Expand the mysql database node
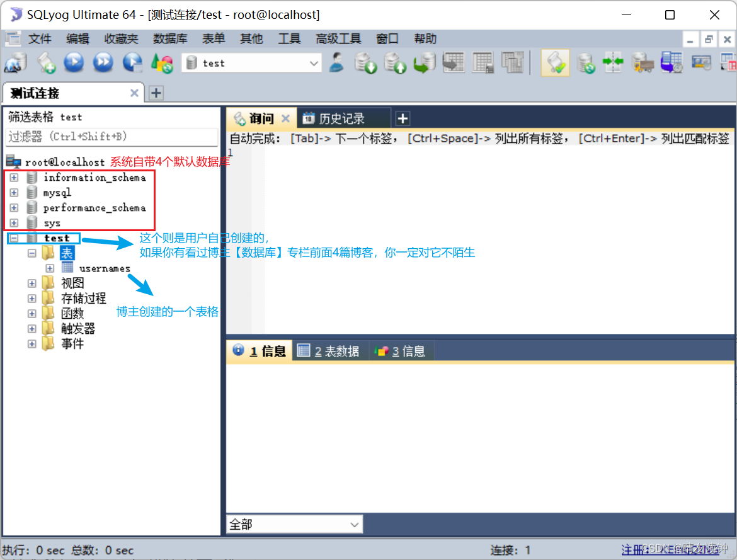Screen dimensions: 737x560 point(14,192)
